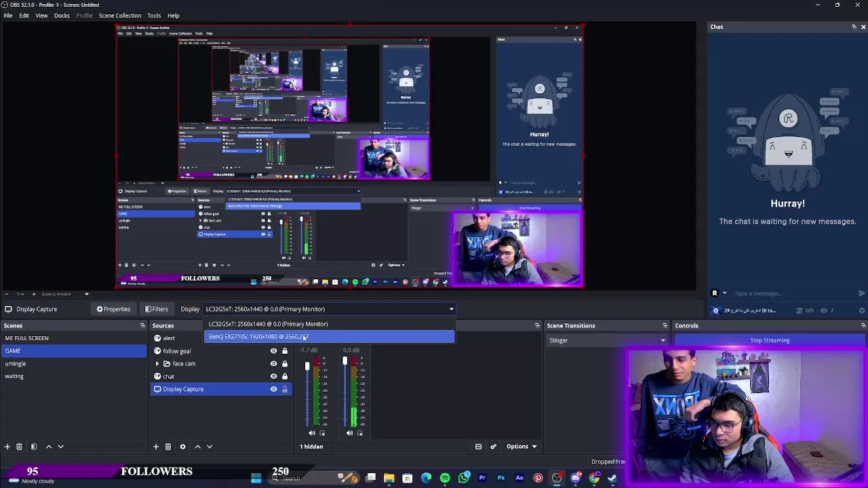Image resolution: width=868 pixels, height=488 pixels.
Task: Remove selected source with trash icon
Action: tap(168, 447)
